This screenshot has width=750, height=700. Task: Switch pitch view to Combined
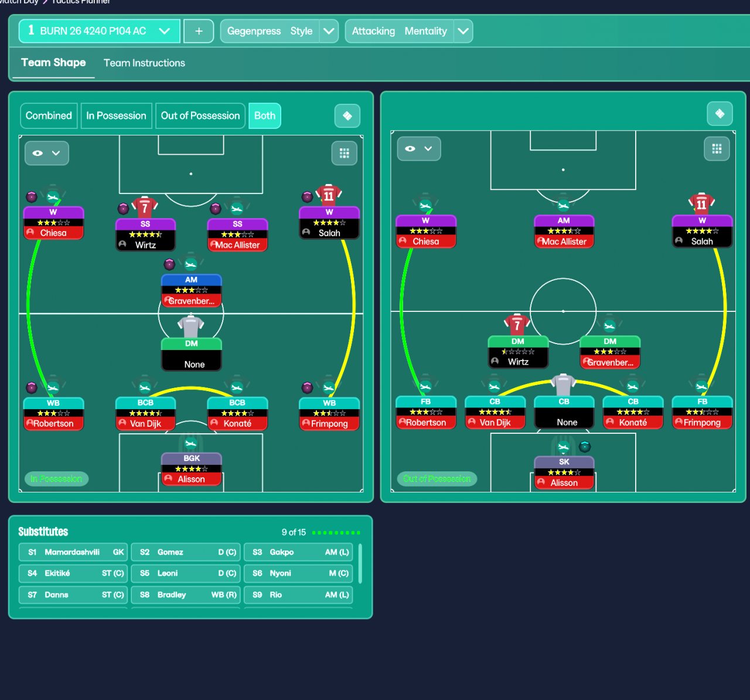coord(49,115)
